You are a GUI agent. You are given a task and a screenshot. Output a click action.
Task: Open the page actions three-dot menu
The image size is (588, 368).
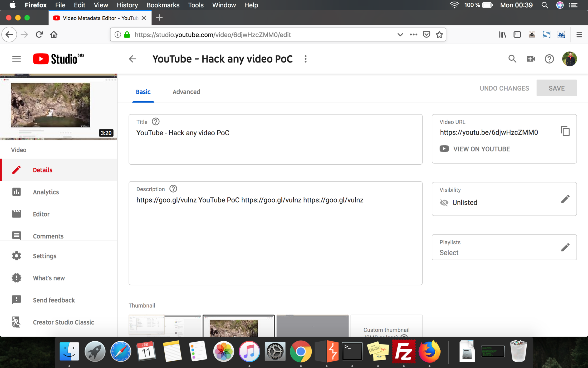413,35
